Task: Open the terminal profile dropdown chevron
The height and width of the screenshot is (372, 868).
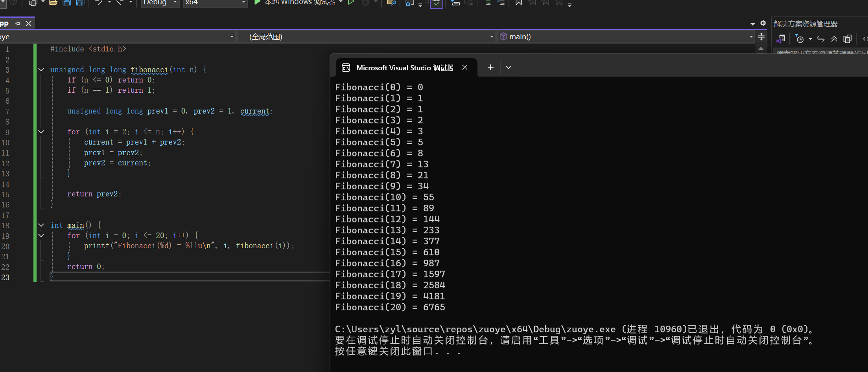Action: [509, 68]
